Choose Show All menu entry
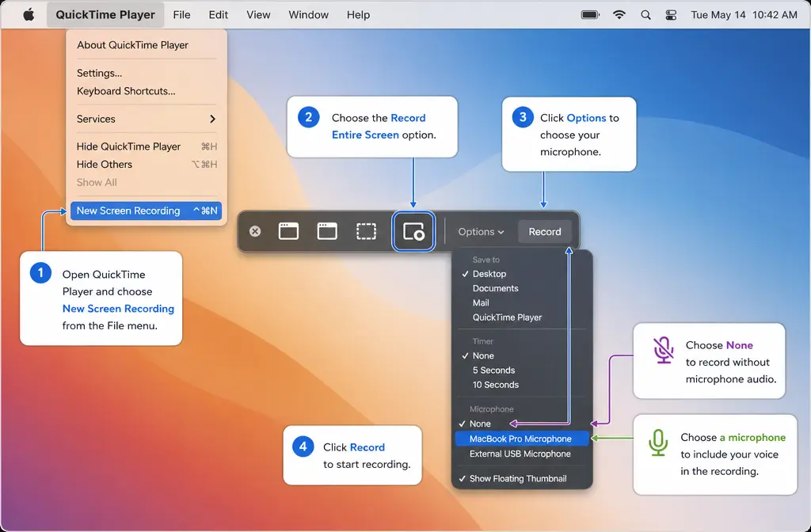811x532 pixels. click(147, 182)
